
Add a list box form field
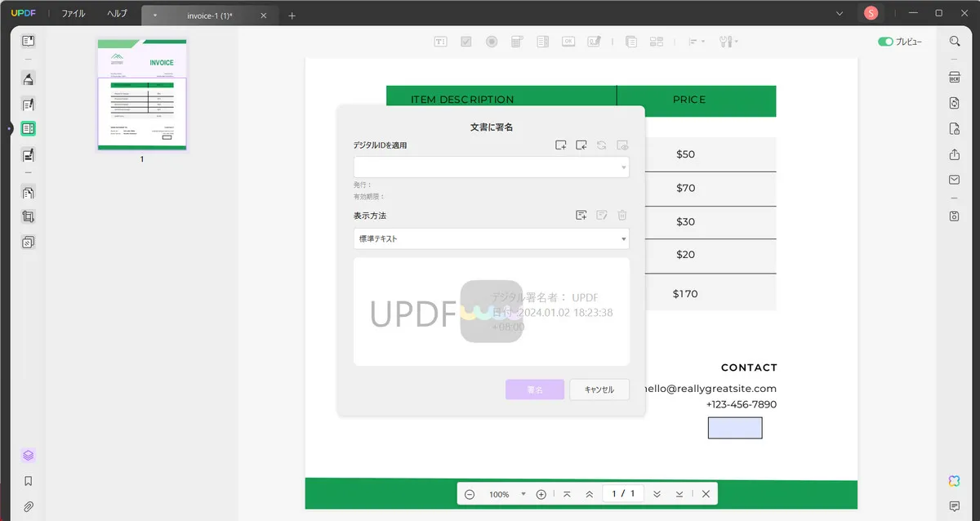click(x=542, y=42)
